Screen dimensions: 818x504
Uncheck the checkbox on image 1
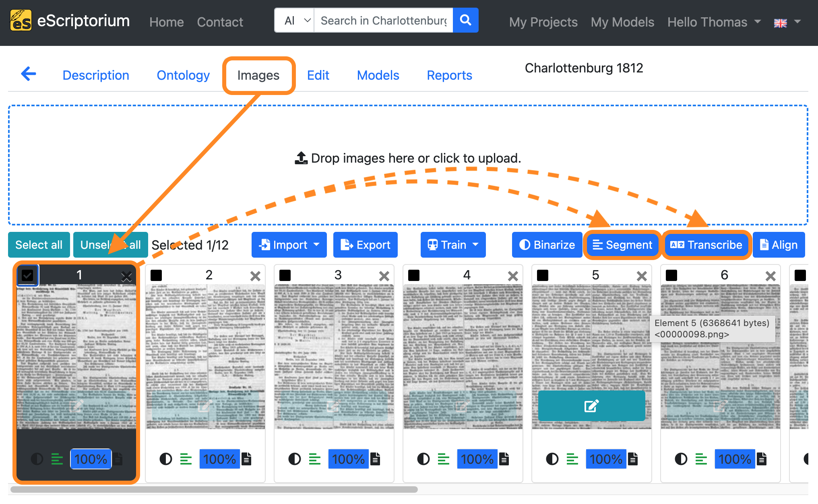(x=27, y=275)
